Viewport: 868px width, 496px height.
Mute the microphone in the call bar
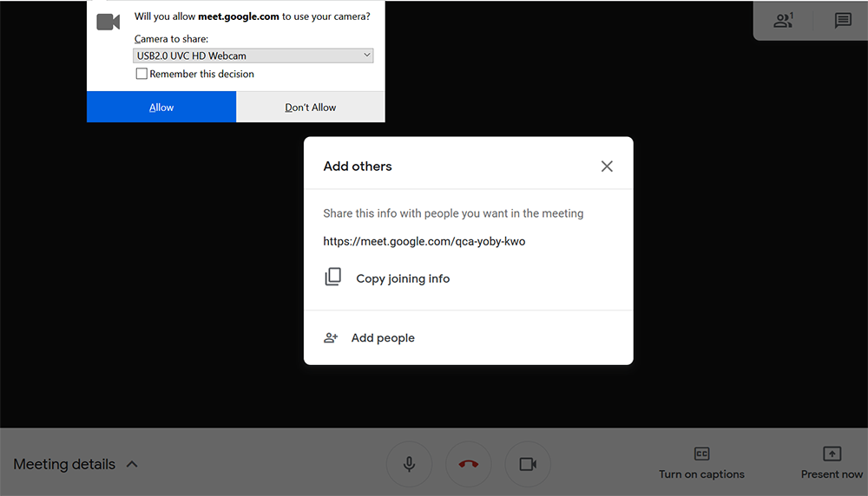409,464
